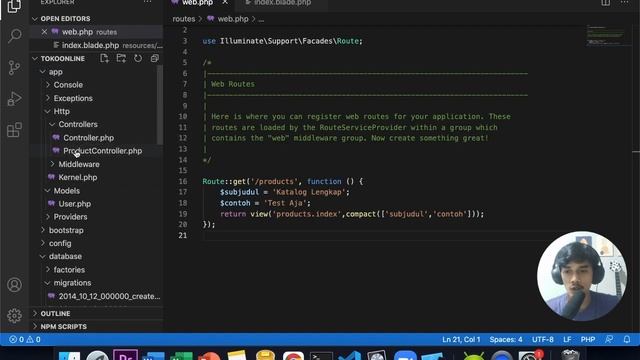Click the explorer sidebar scrollbar
Image resolution: width=640 pixels, height=360 pixels.
pos(160,104)
